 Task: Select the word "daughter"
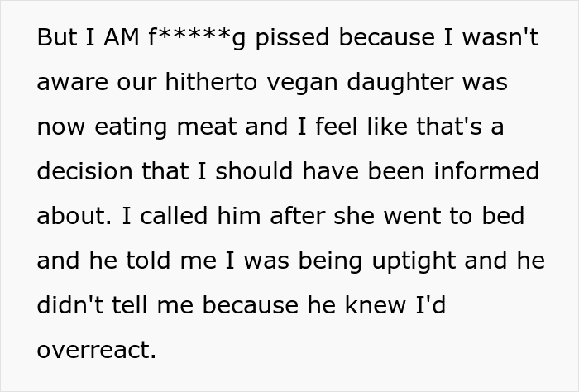[400, 83]
